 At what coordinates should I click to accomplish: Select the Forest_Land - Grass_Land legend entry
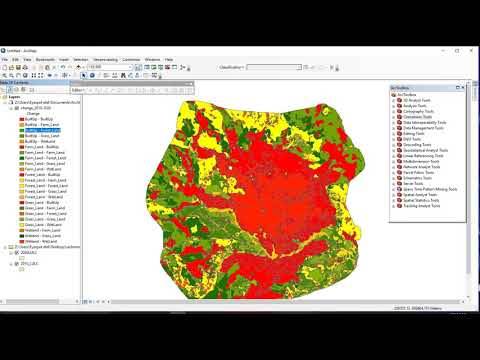click(x=46, y=191)
